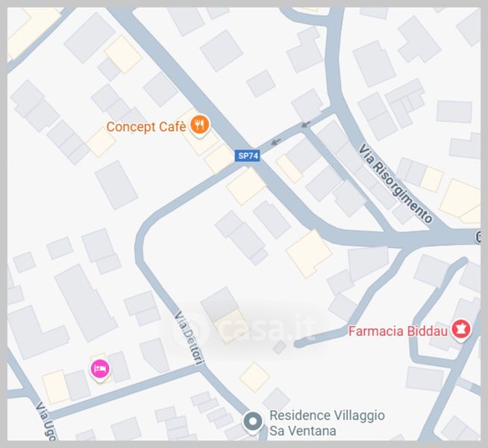Click the Farmacia Biddau pharmacy pin icon
The height and width of the screenshot is (448, 488).
pyautogui.click(x=461, y=331)
